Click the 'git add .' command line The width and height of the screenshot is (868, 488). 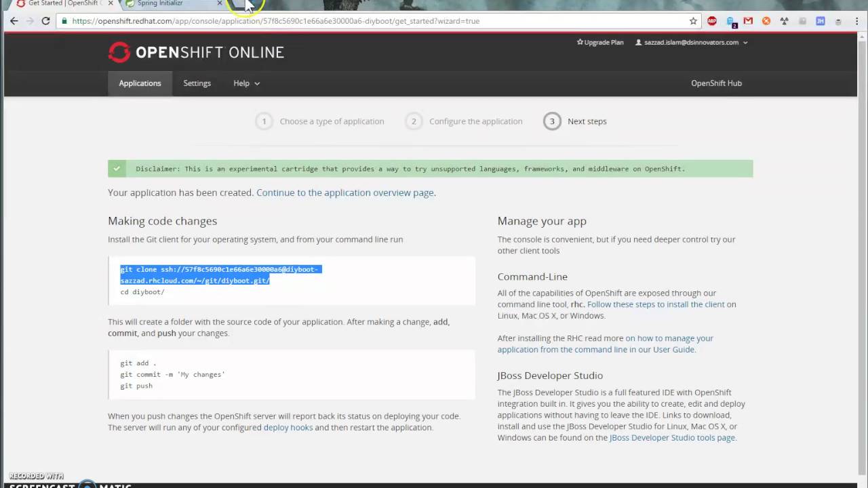click(138, 363)
